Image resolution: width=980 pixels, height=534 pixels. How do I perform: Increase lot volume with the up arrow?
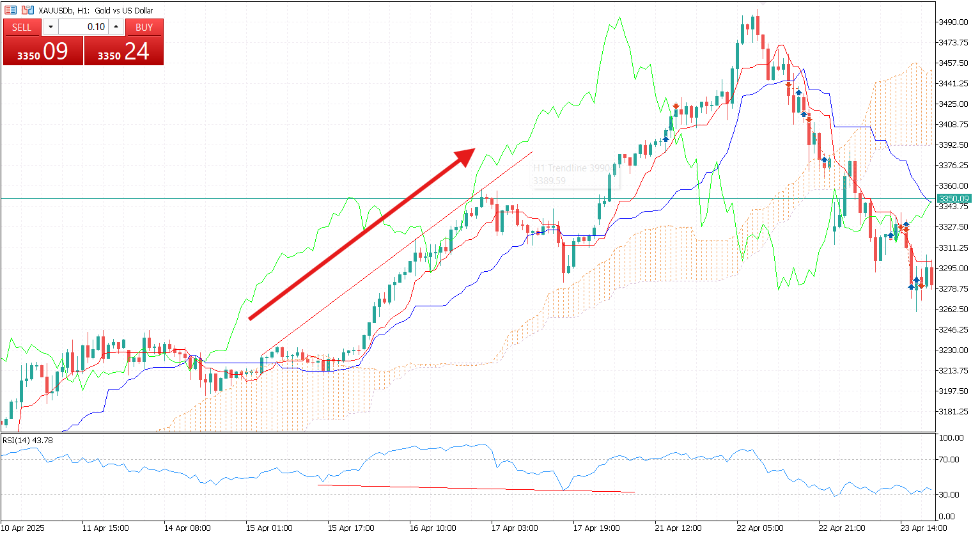pos(116,27)
